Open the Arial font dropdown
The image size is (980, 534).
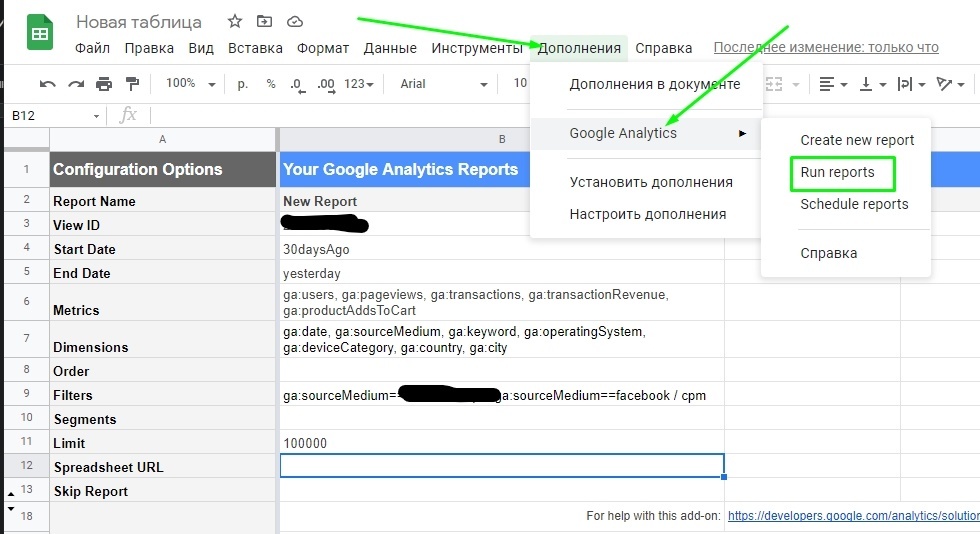443,84
